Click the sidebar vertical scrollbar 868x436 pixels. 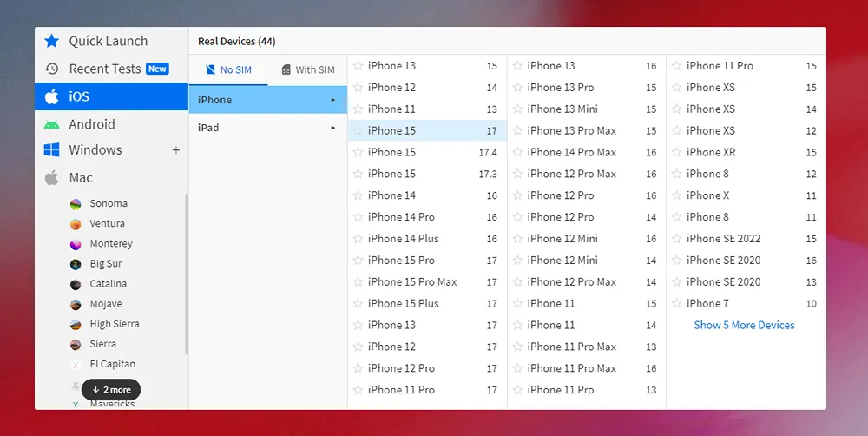tap(187, 274)
